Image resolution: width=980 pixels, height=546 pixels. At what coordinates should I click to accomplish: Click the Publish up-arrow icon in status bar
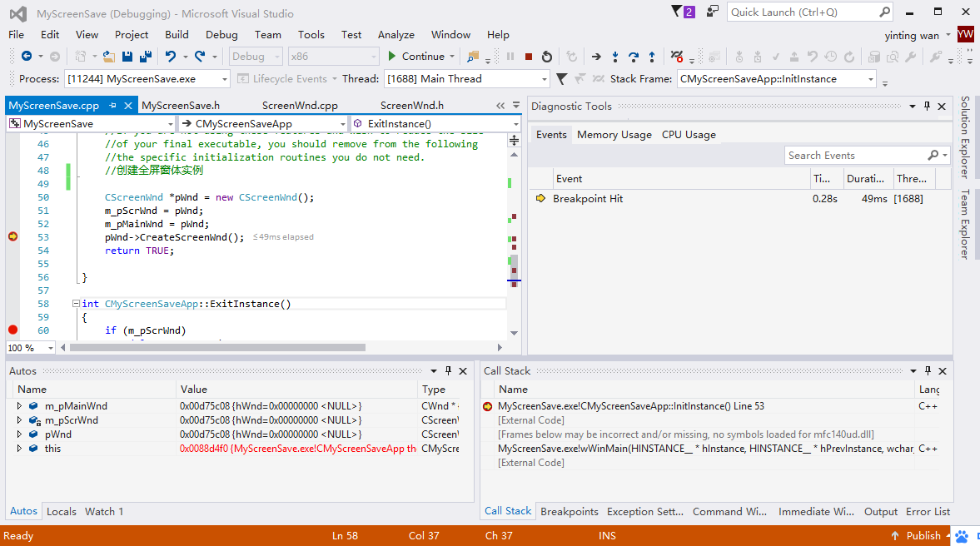point(895,536)
